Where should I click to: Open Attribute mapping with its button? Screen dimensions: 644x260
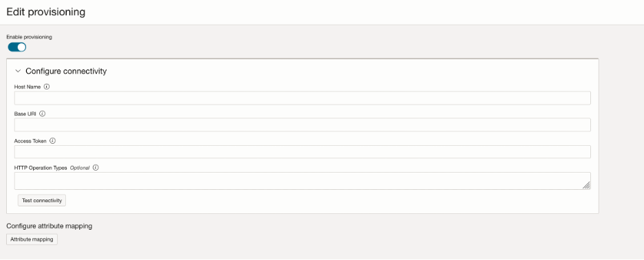click(32, 239)
